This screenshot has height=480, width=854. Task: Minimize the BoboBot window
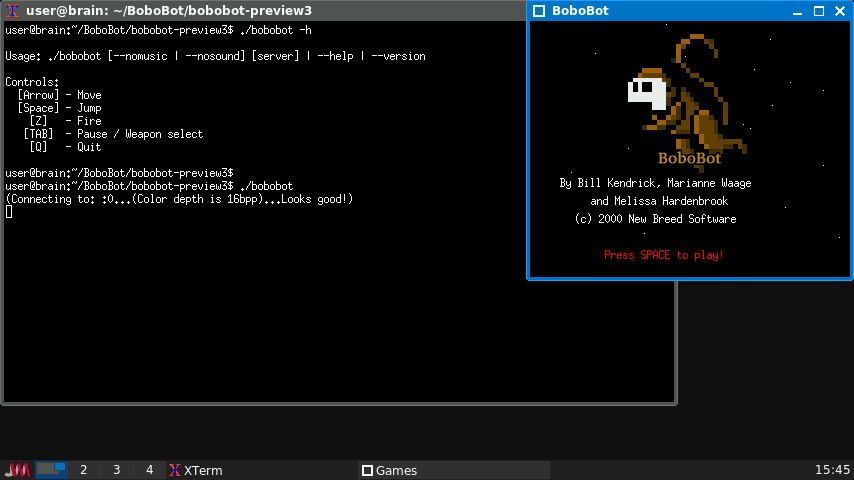coord(798,11)
